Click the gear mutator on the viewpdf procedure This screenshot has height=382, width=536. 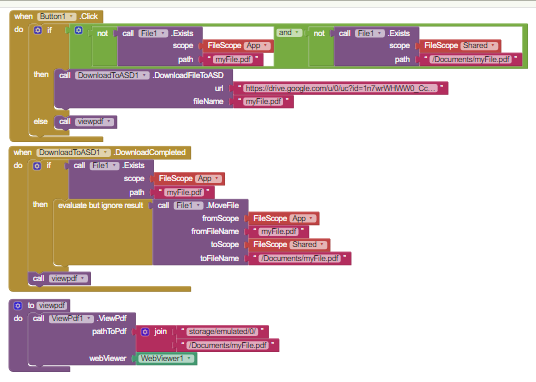(17, 305)
